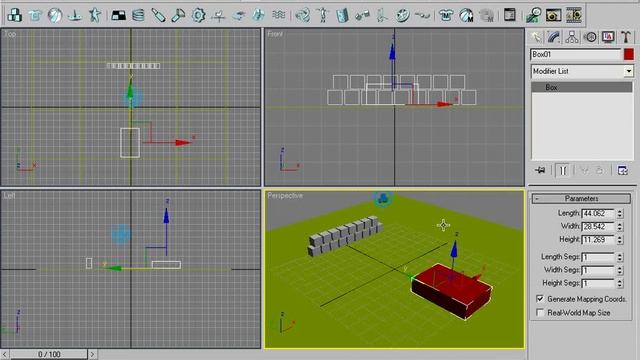
Task: Preview Animation (camera window icon)
Action: tap(553, 15)
